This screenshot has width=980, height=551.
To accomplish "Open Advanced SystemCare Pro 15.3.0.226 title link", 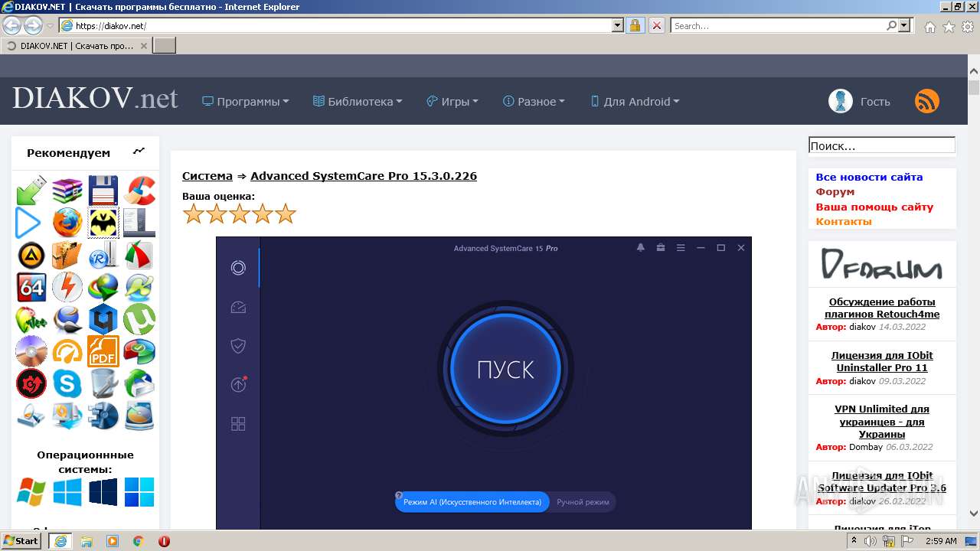I will coord(364,176).
